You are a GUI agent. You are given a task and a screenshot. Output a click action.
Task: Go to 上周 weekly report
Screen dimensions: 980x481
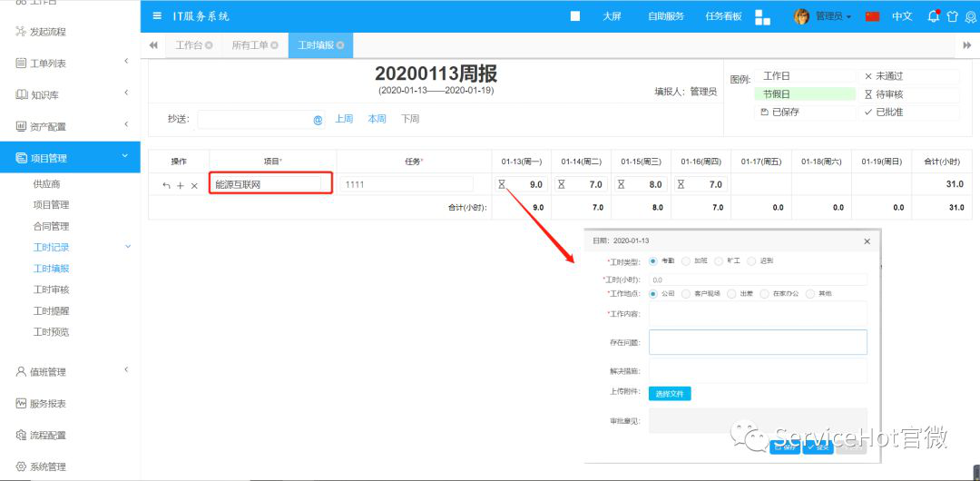coord(344,119)
